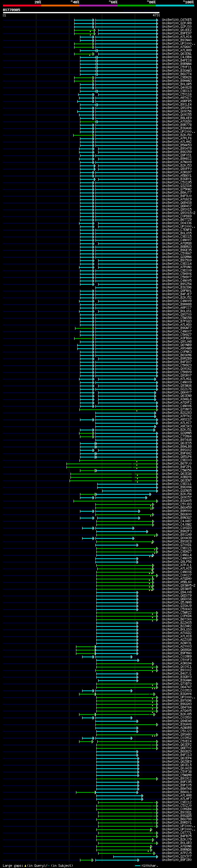Screen dimensions: 197x868
Task: Open hit UniRef100_A7LHG0
Action: pos(177,325)
